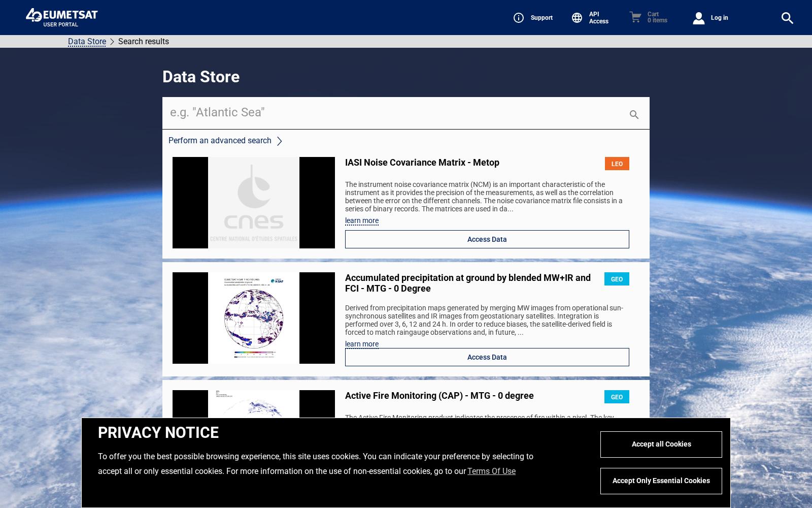812x508 pixels.
Task: Click Search results breadcrumb text
Action: [x=144, y=42]
